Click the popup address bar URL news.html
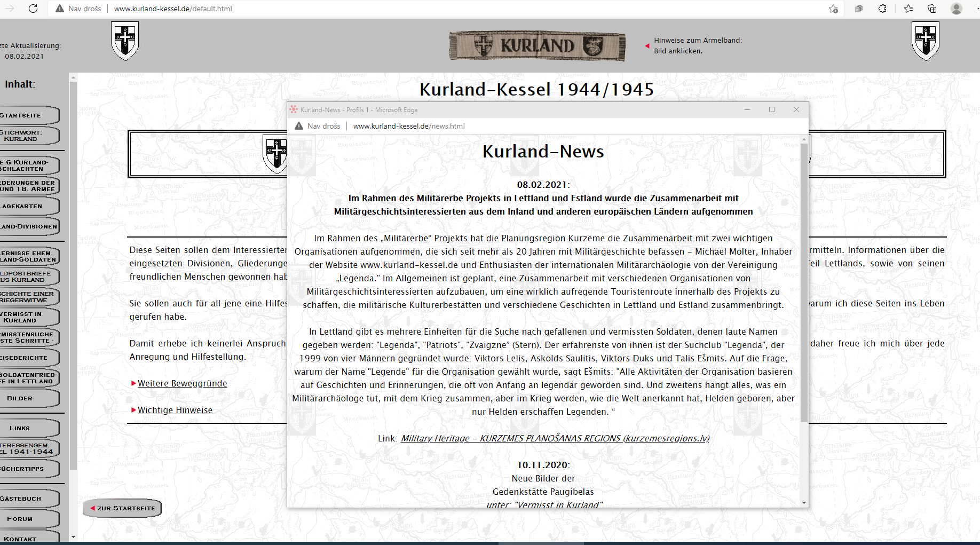The image size is (980, 545). [x=409, y=126]
